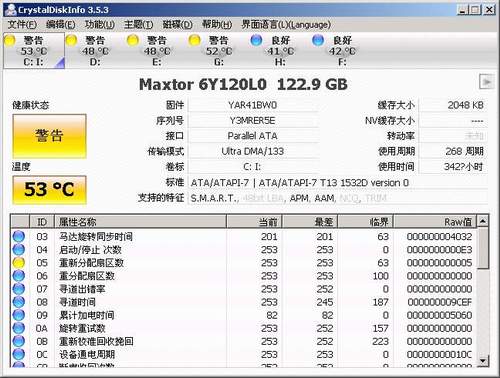Screen dimensions: 500x378
Task: Open the 主题(T) menu
Action: [138, 24]
